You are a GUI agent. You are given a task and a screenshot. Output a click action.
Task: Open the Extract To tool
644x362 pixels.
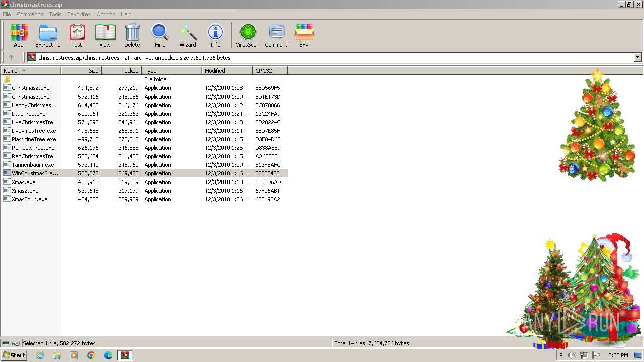[48, 35]
